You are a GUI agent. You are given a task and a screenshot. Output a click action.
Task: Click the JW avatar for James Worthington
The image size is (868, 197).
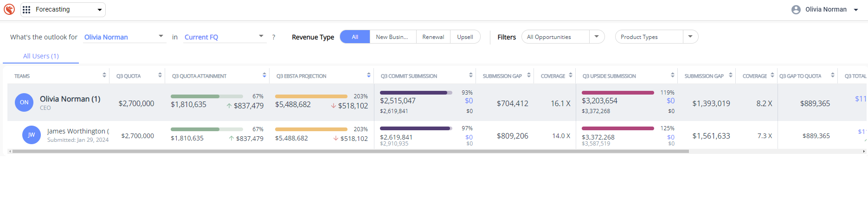pos(31,135)
